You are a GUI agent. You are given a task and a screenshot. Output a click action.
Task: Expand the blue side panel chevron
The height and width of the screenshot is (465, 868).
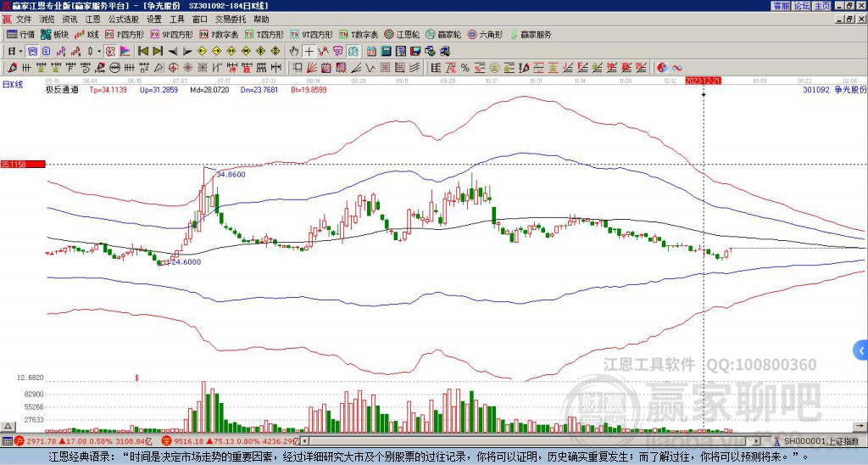861,350
